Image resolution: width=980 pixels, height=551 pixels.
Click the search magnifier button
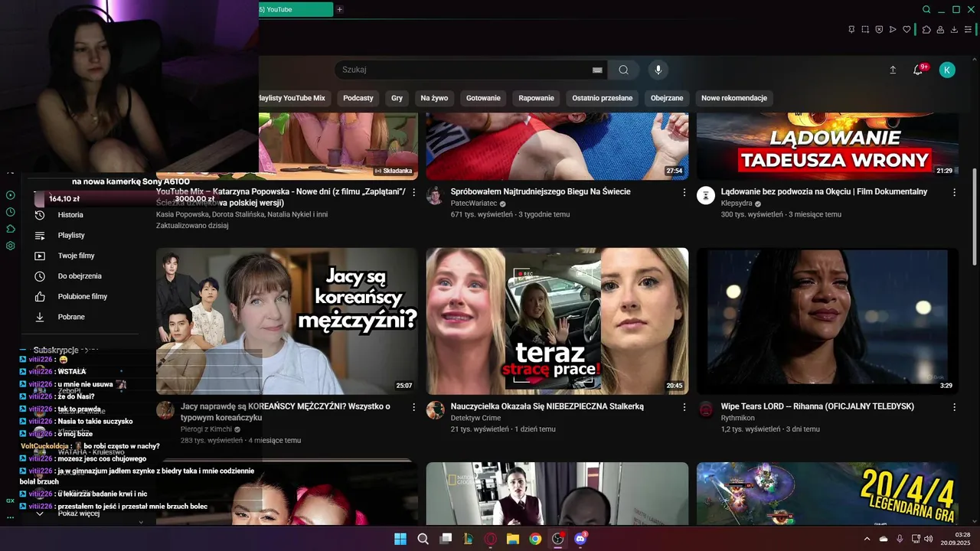(x=624, y=70)
